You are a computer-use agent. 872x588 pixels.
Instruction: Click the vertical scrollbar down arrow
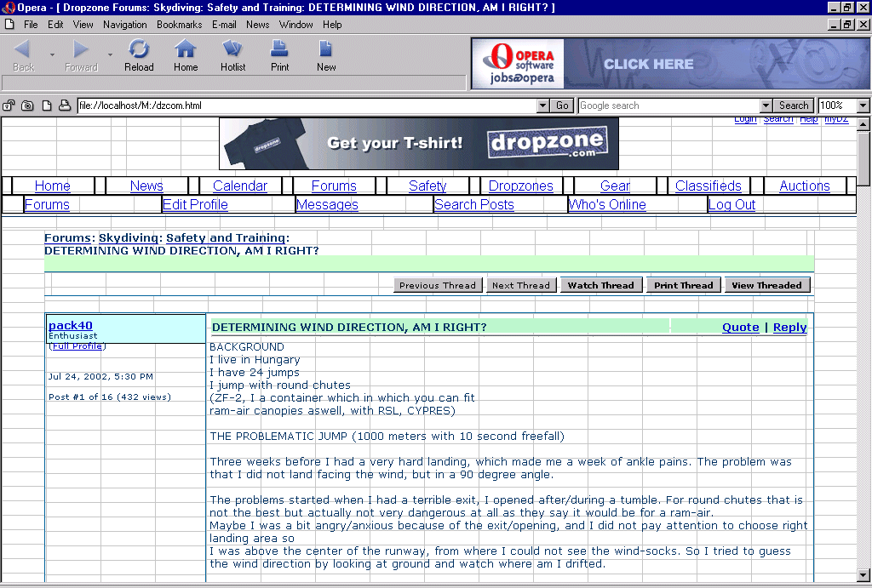(x=863, y=574)
